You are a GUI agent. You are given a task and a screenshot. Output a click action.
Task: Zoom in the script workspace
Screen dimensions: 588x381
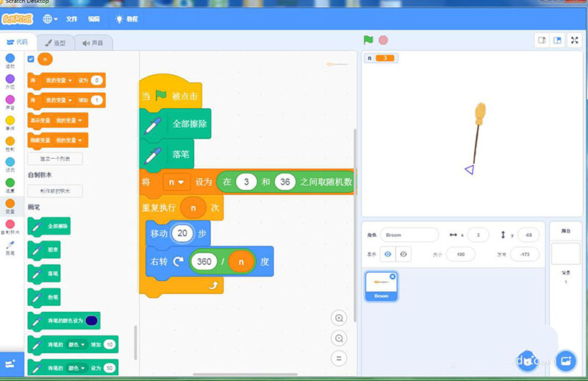[339, 318]
